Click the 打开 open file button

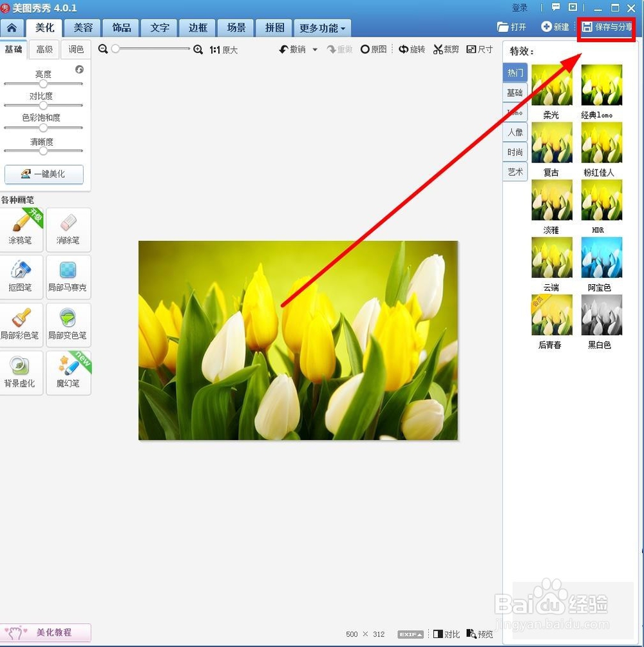(511, 27)
